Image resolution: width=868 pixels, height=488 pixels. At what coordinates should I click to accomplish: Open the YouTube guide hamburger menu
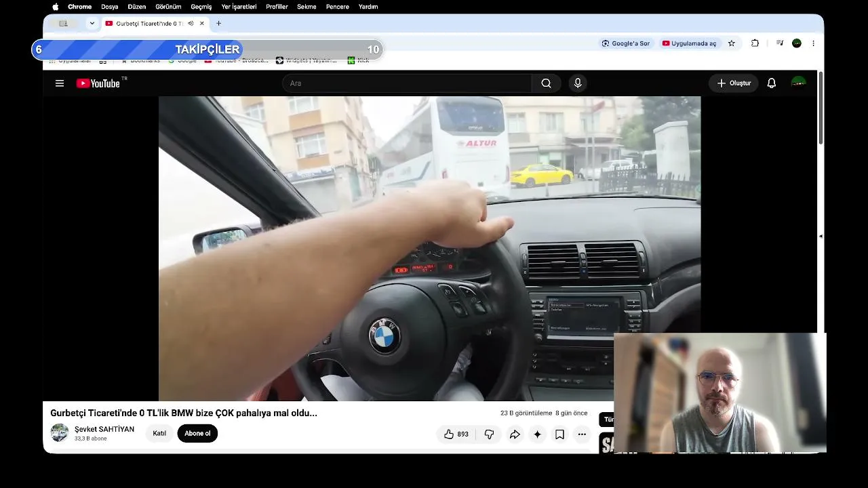pos(60,83)
